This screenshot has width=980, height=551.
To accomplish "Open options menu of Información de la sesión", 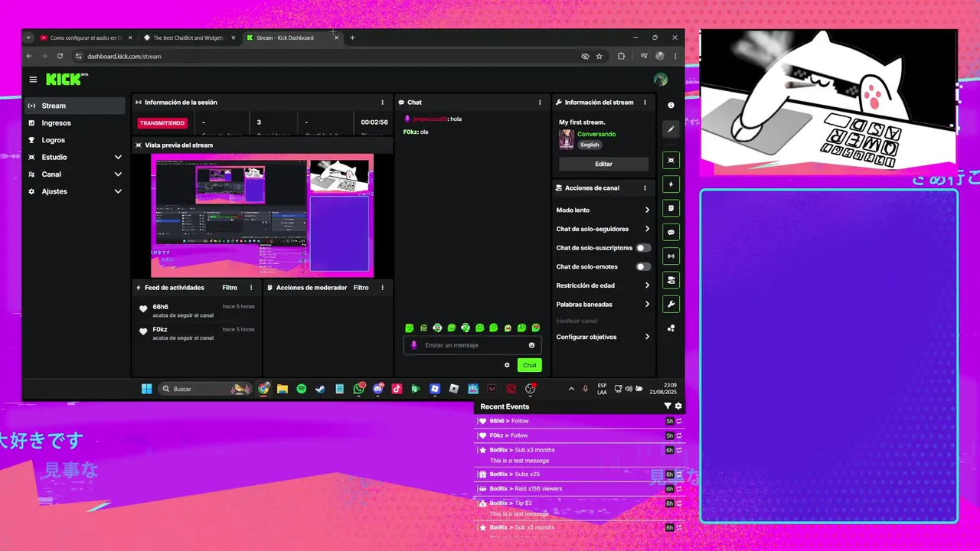I will (x=383, y=103).
